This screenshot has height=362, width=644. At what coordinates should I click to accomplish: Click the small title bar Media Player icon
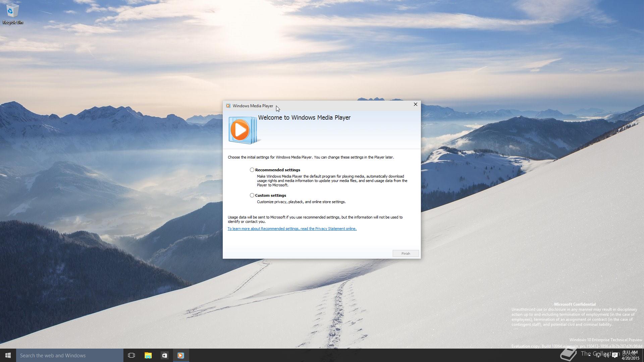point(228,106)
